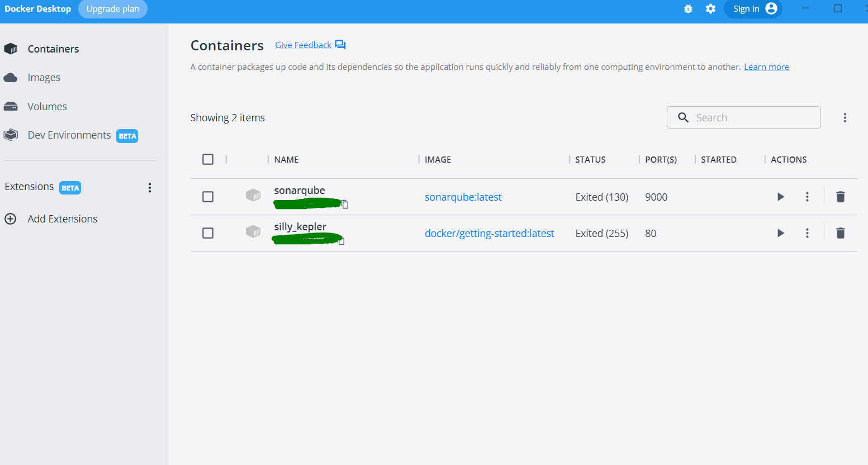Viewport: 868px width, 465px height.
Task: Copy the sonarqube container ID
Action: click(x=345, y=205)
